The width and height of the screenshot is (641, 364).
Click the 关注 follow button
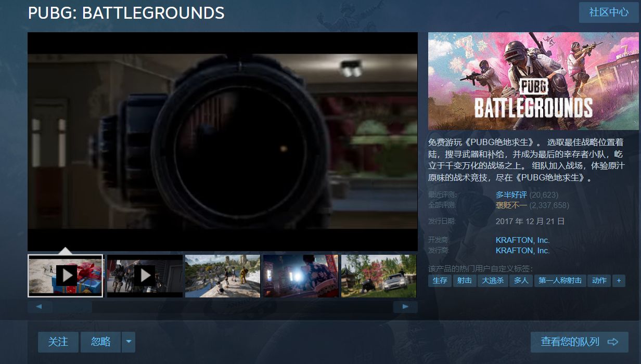[x=58, y=342]
